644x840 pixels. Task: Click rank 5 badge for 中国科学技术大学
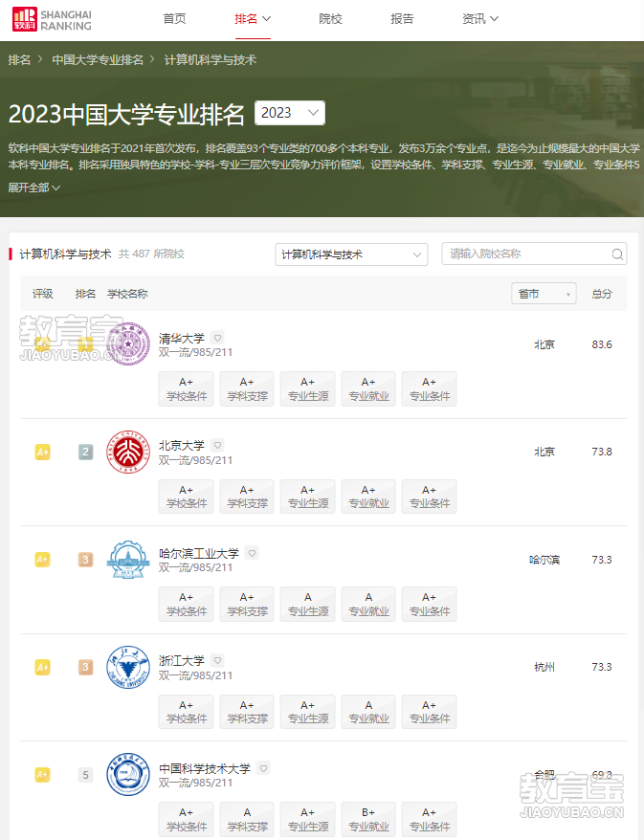coord(86,775)
